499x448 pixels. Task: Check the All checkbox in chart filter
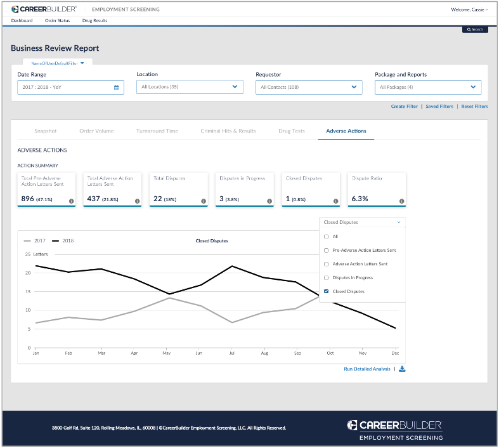[326, 237]
